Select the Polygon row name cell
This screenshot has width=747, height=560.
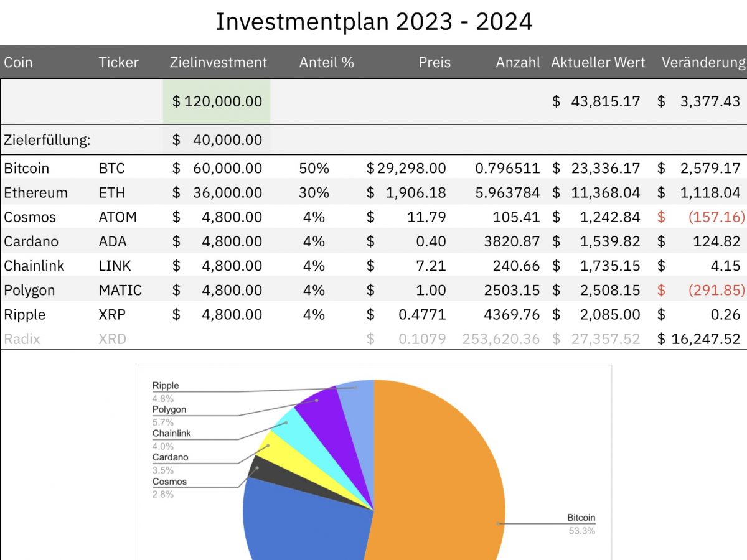pos(29,291)
